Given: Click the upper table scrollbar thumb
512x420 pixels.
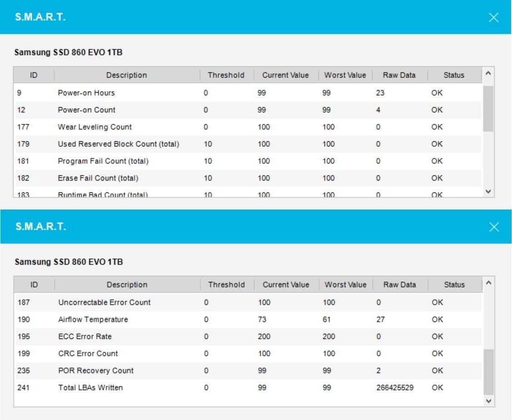Looking at the screenshot, I should pyautogui.click(x=488, y=109).
